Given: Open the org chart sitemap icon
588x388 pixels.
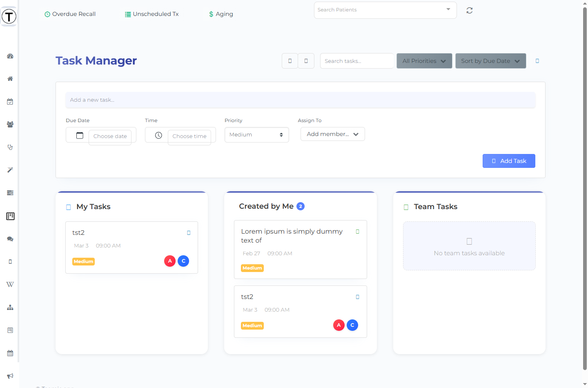Looking at the screenshot, I should (10, 308).
